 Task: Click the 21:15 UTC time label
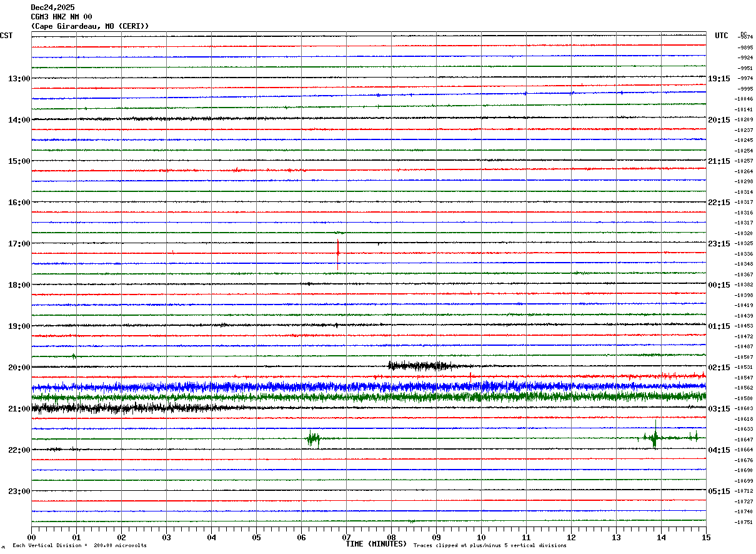719,161
